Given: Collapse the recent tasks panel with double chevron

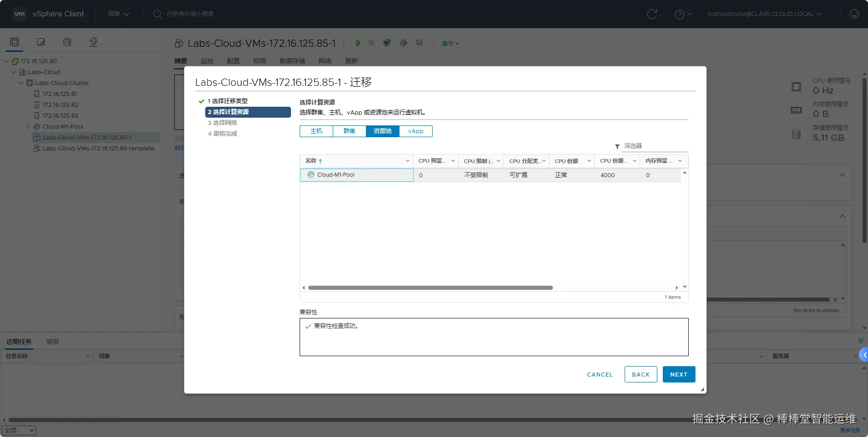Looking at the screenshot, I should point(860,341).
